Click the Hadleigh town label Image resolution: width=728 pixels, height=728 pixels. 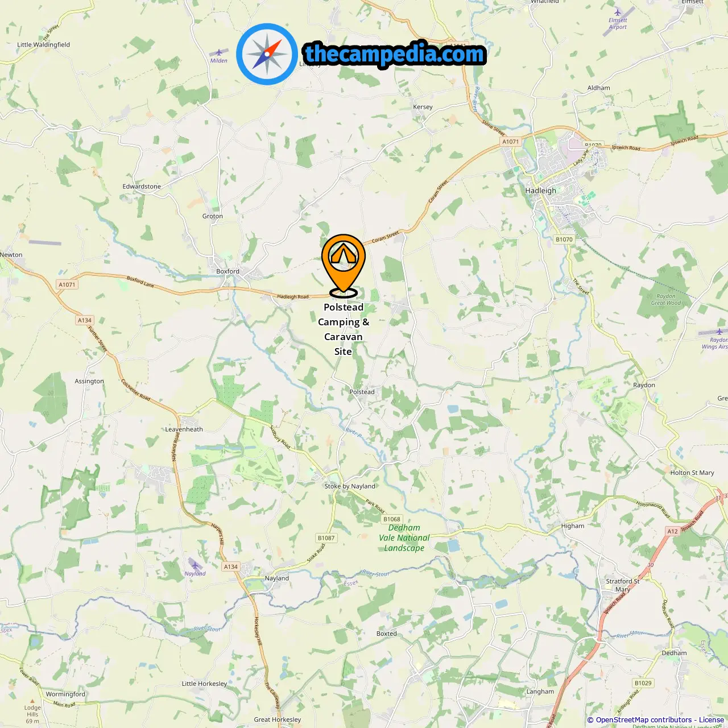[x=541, y=191]
